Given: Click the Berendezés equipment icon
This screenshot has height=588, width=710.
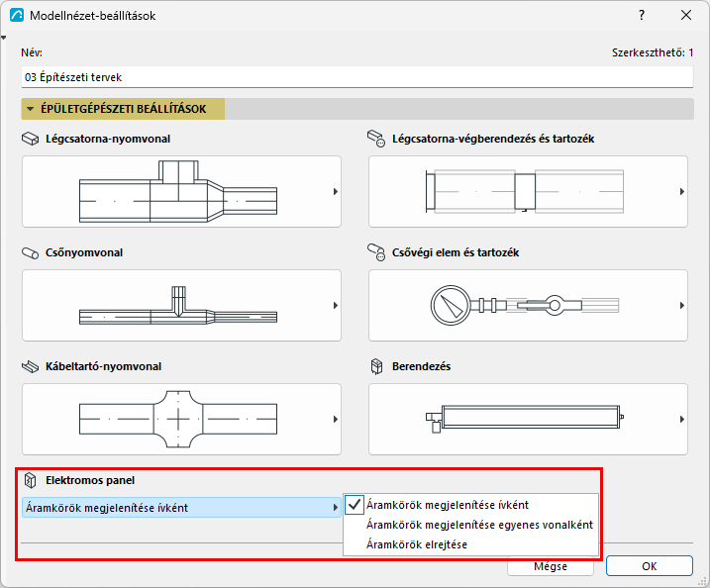Looking at the screenshot, I should point(376,366).
